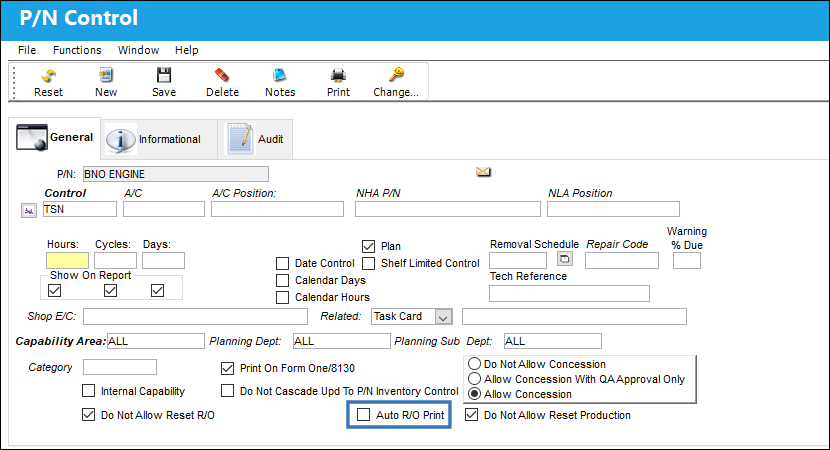This screenshot has width=830, height=450.
Task: Click the Removal Schedule input field
Action: 518,260
